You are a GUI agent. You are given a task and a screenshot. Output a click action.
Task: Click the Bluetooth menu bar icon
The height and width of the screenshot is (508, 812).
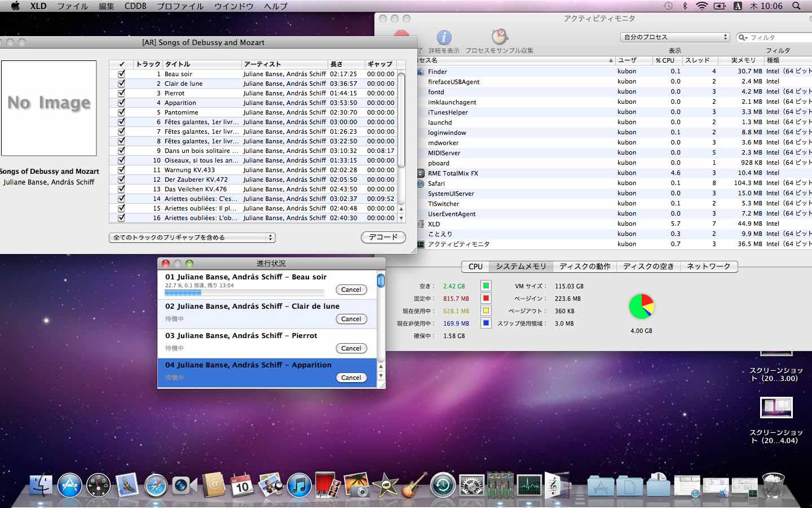coord(685,6)
